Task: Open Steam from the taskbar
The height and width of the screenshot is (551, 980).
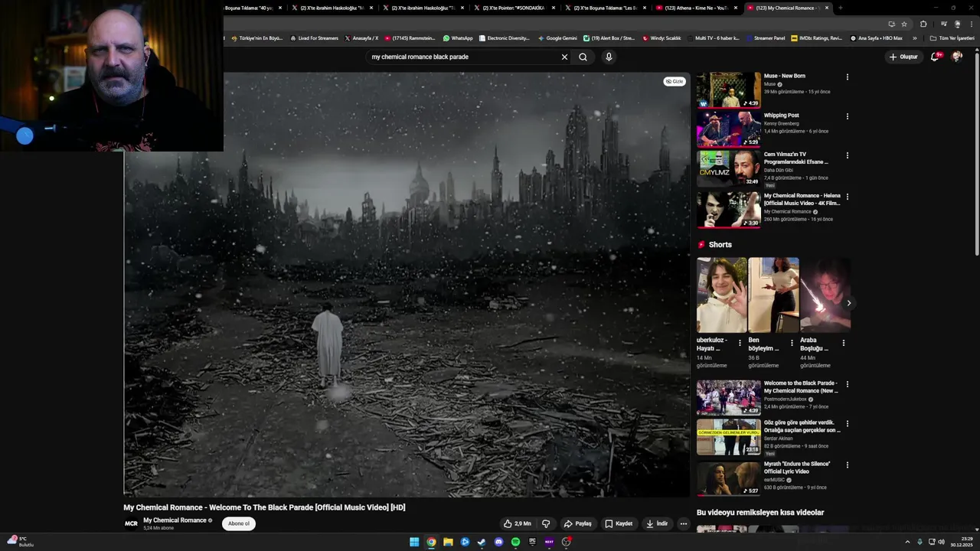Action: (482, 542)
